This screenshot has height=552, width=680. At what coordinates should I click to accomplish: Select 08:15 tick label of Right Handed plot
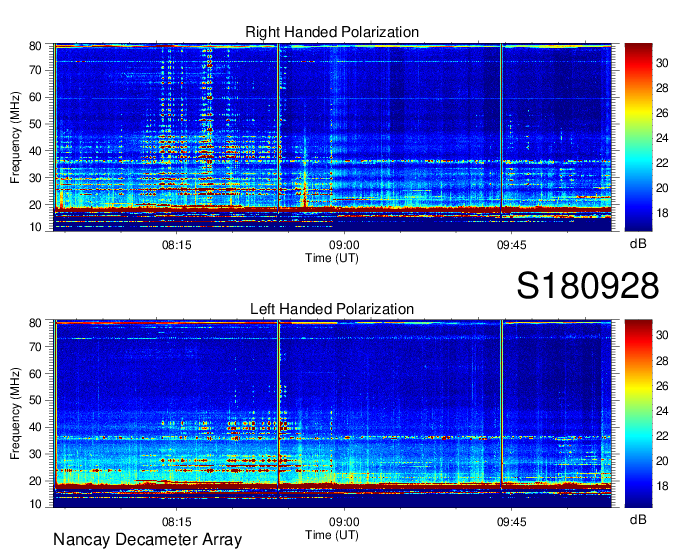pyautogui.click(x=177, y=245)
